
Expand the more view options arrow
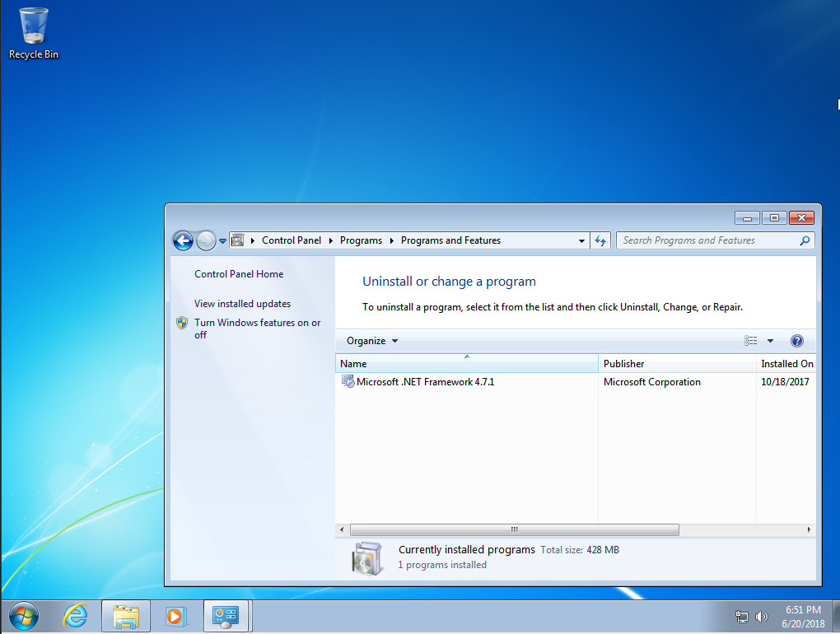(x=770, y=341)
